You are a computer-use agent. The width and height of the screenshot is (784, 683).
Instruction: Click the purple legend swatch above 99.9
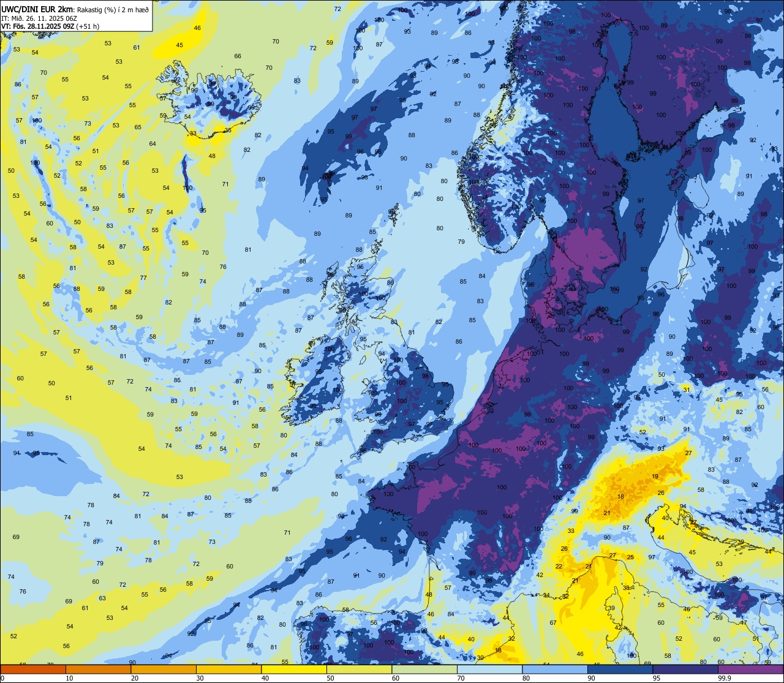[x=751, y=669]
